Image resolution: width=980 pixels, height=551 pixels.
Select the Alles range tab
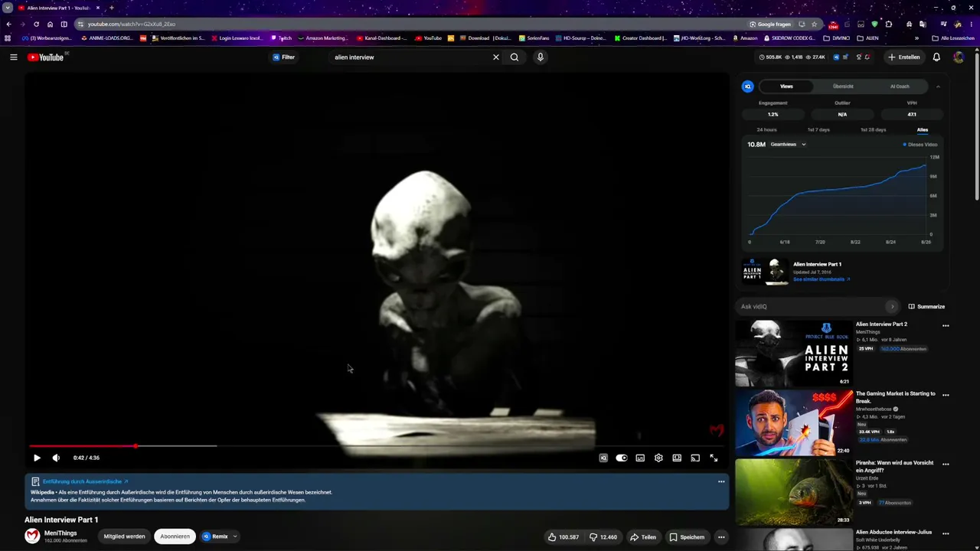[x=923, y=130]
